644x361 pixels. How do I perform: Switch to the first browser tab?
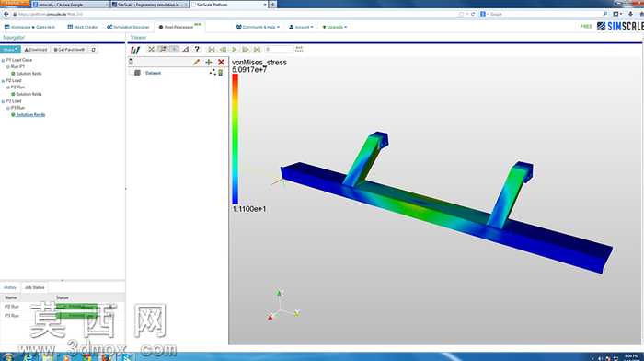pos(70,4)
